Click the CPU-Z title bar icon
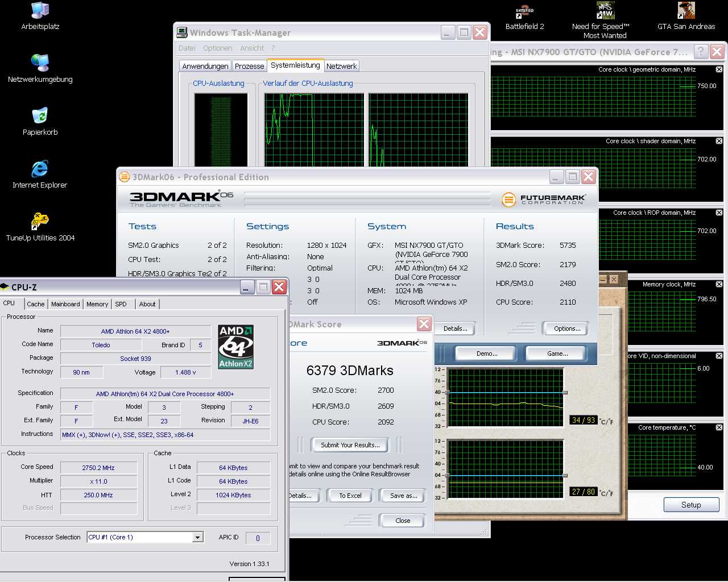728x582 pixels. pyautogui.click(x=5, y=287)
